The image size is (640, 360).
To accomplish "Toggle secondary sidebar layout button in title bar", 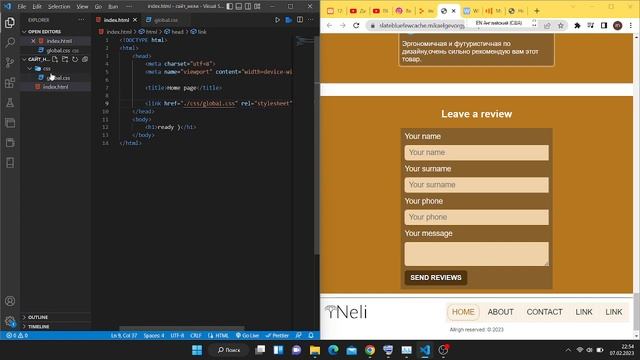I will [x=248, y=7].
